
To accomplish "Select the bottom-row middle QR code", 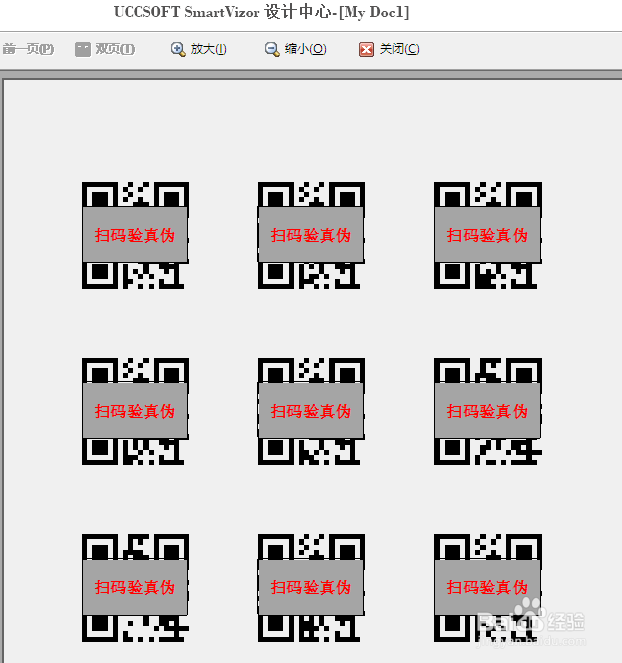I will pos(311,588).
